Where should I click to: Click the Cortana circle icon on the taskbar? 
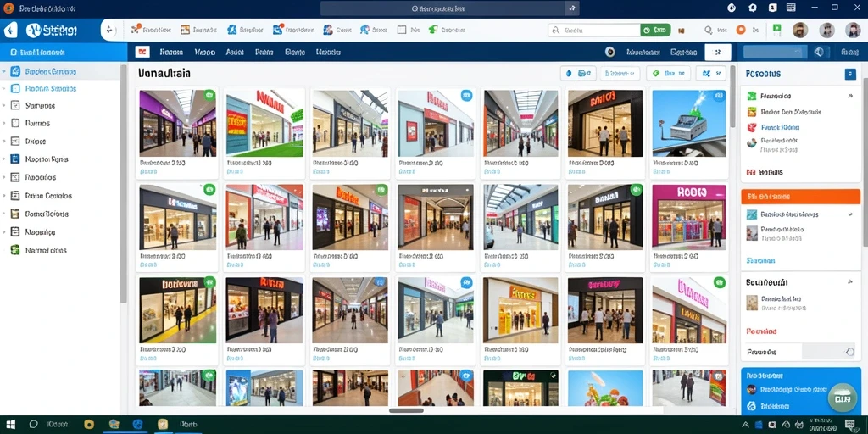click(x=33, y=424)
